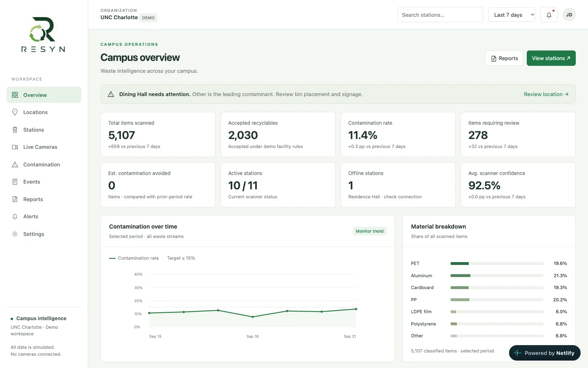Image resolution: width=588 pixels, height=368 pixels.
Task: Open the JD user avatar menu
Action: [x=569, y=15]
